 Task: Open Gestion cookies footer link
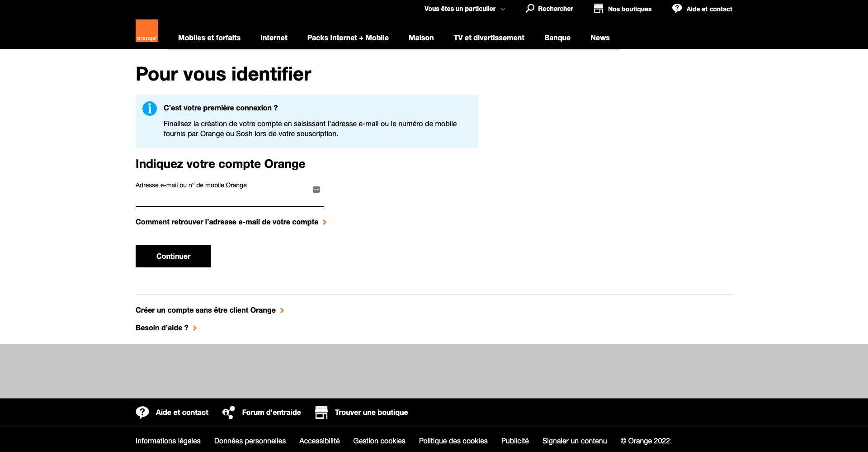[x=379, y=441]
